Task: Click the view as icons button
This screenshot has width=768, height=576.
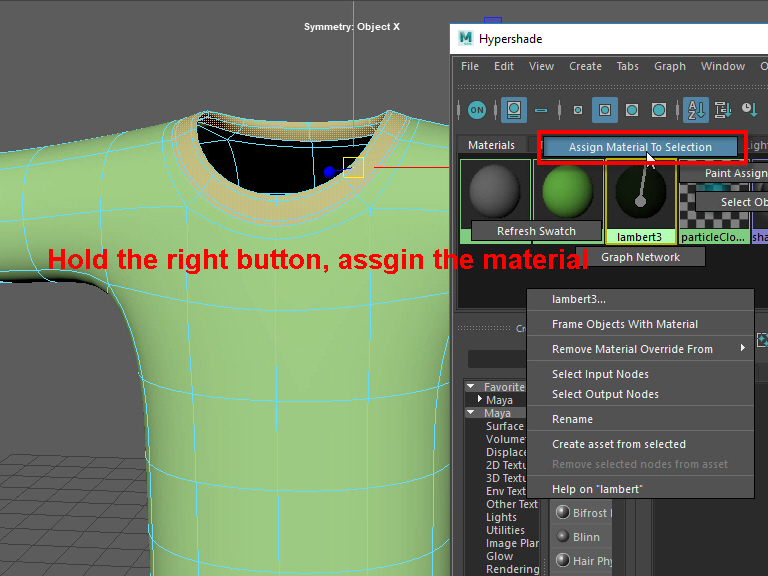Action: pyautogui.click(x=514, y=110)
